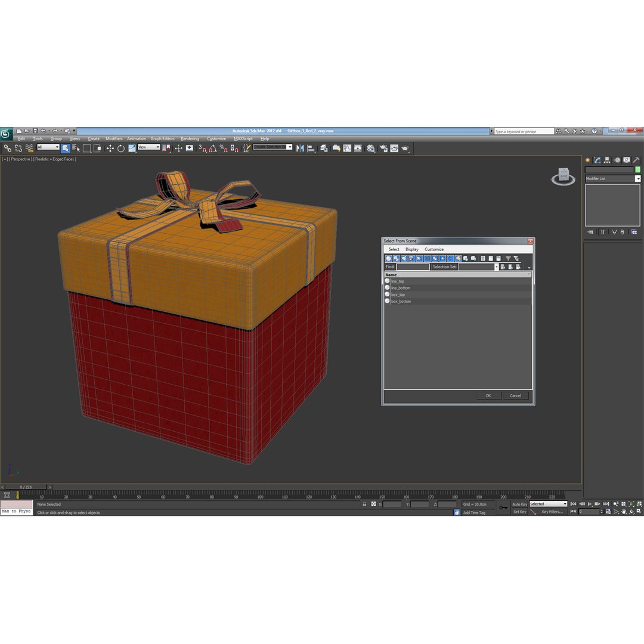
Task: Click the Bind to Space Warp tool
Action: click(x=29, y=148)
